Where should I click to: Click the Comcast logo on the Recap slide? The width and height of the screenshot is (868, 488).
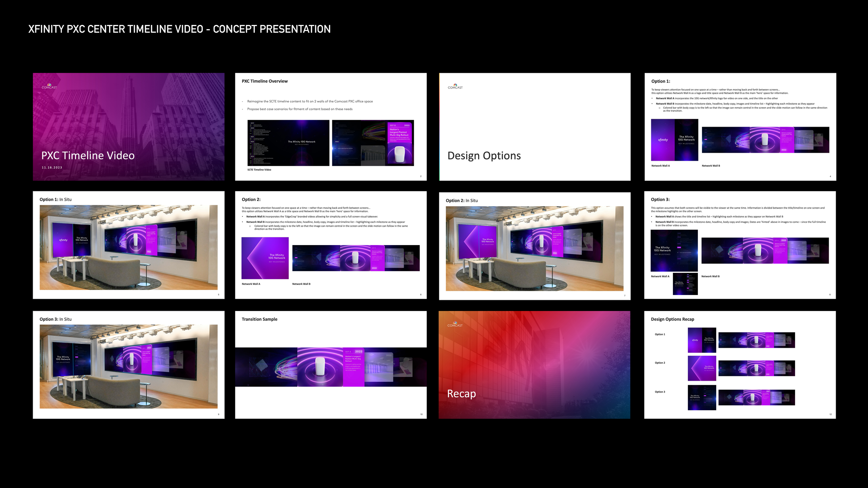tap(455, 324)
